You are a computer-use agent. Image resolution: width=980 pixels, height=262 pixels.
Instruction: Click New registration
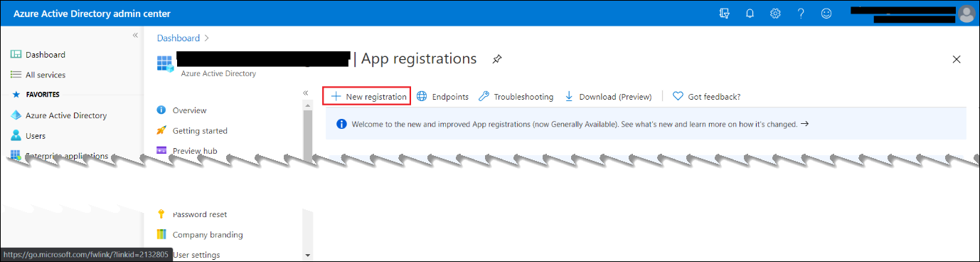click(368, 96)
